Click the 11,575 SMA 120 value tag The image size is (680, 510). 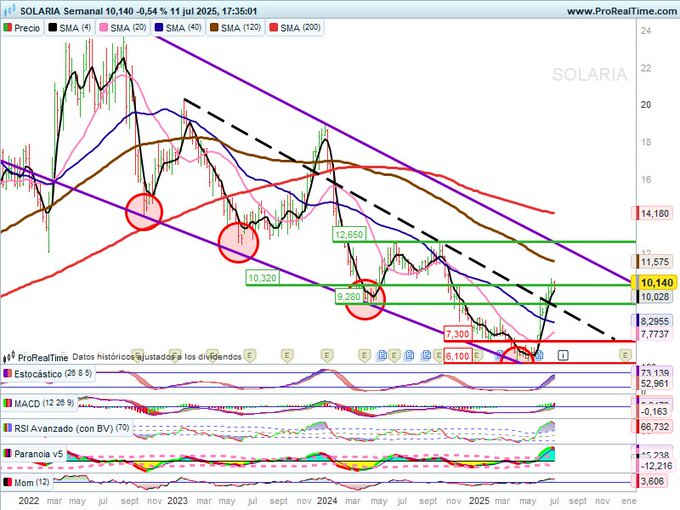[x=655, y=262]
